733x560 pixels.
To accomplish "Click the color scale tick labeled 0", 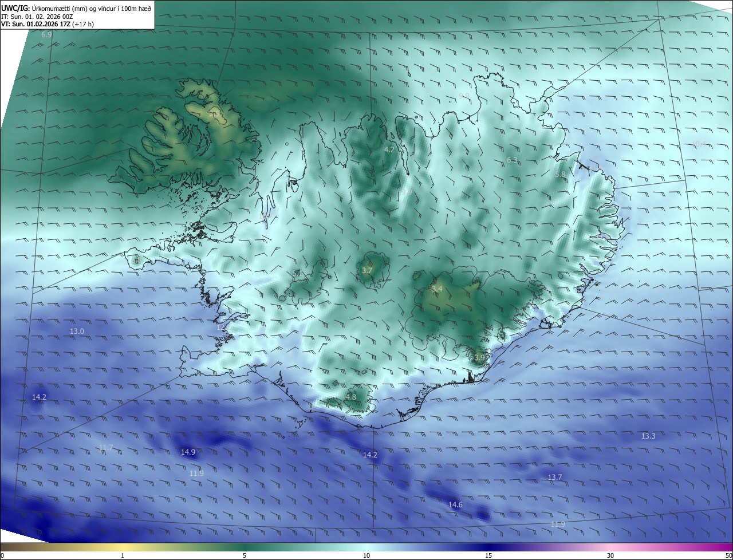I will tap(2, 555).
